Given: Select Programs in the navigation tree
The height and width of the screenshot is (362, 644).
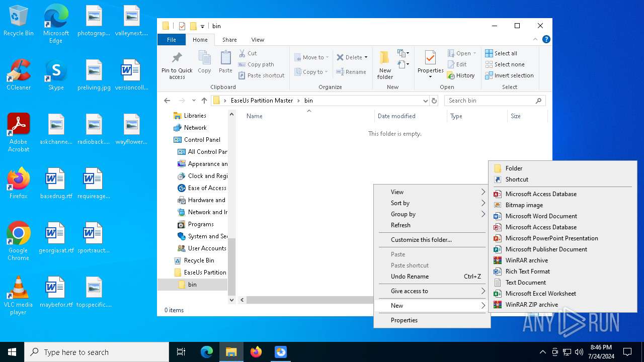Looking at the screenshot, I should point(201,224).
